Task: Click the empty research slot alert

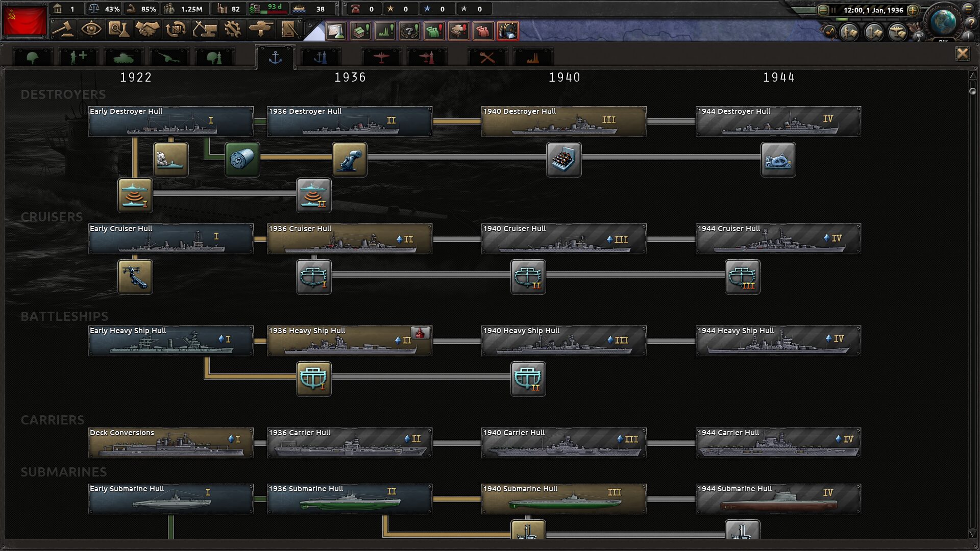Action: (336, 31)
